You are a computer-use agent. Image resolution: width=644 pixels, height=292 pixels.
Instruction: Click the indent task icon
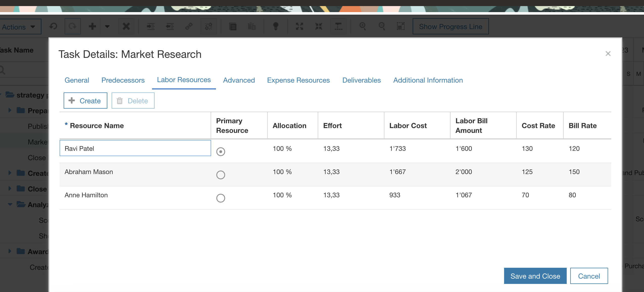coord(151,26)
